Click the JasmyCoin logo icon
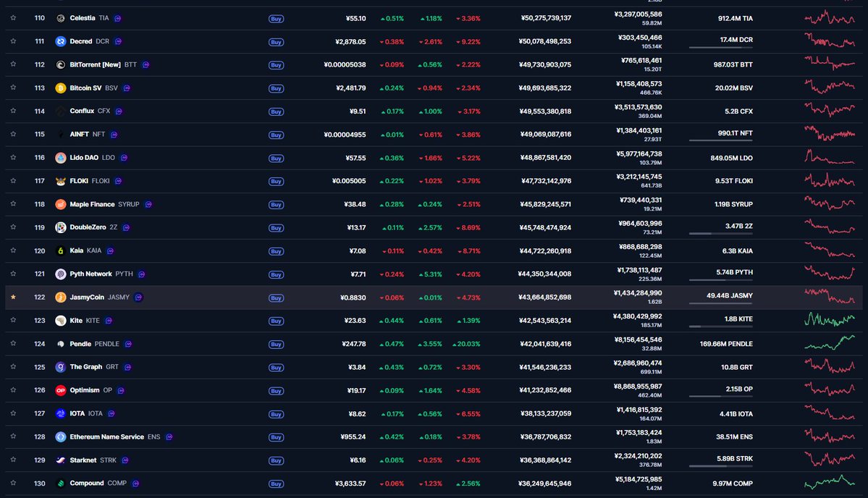Image resolution: width=868 pixels, height=498 pixels. tap(61, 297)
